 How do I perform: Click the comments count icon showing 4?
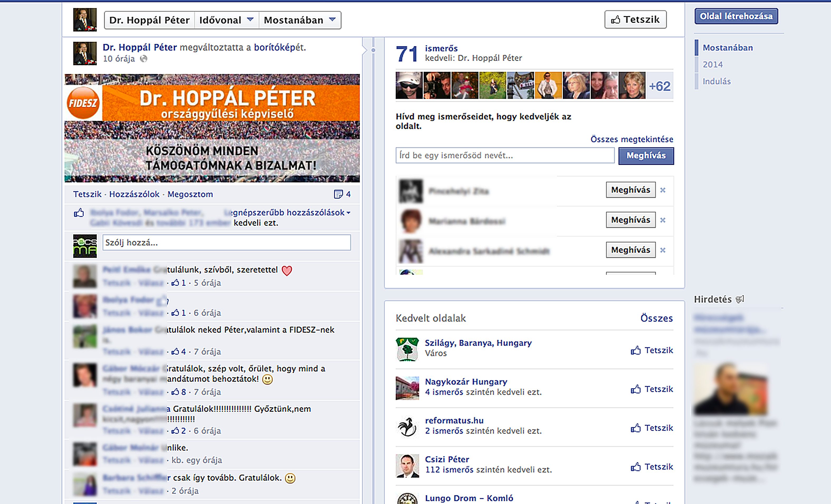342,194
